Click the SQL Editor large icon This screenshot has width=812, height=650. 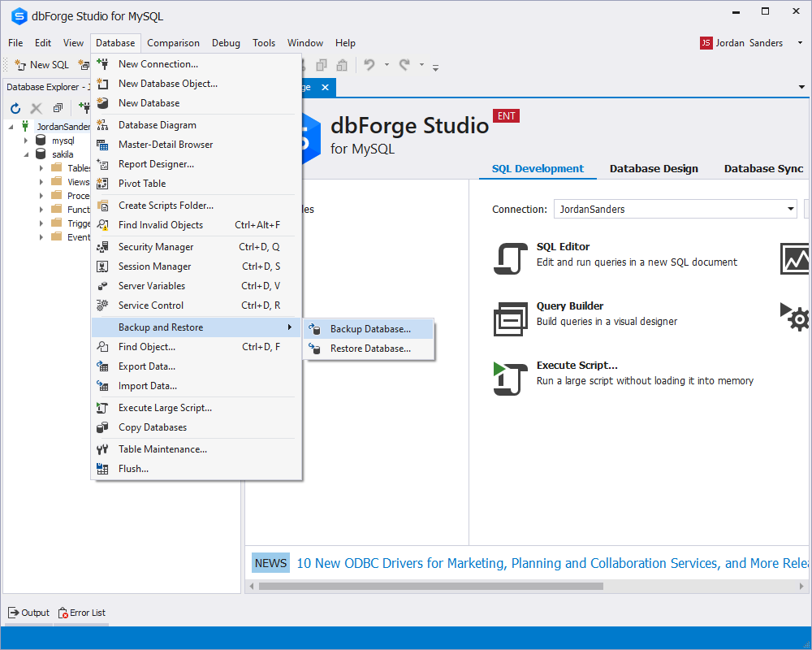(510, 258)
